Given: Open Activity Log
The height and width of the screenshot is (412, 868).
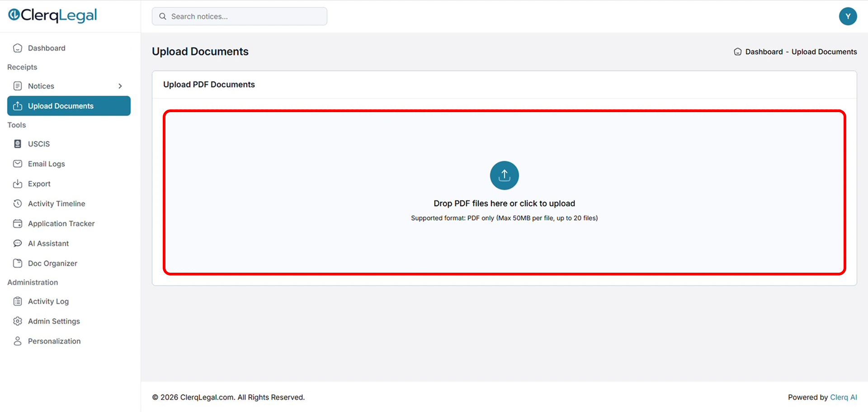Looking at the screenshot, I should 69,301.
